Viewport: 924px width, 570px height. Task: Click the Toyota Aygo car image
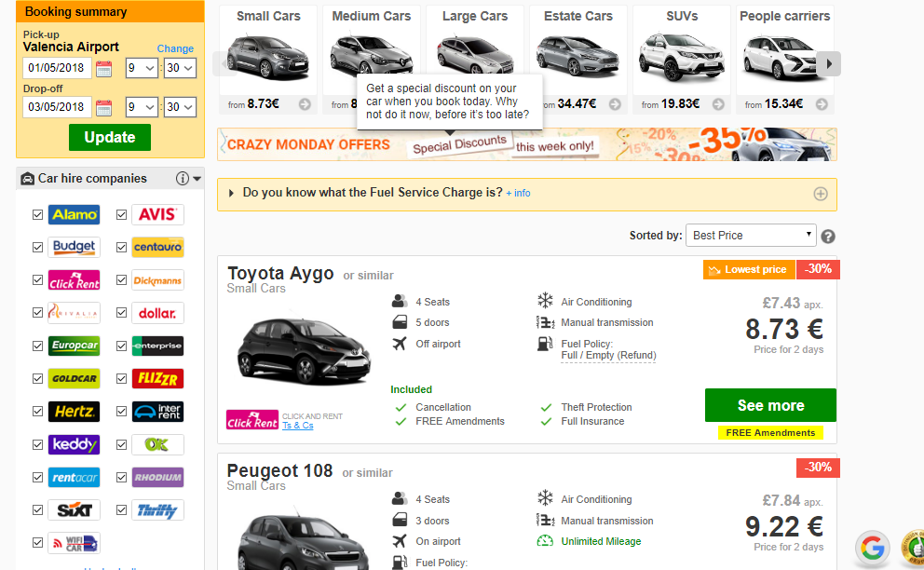[x=304, y=350]
